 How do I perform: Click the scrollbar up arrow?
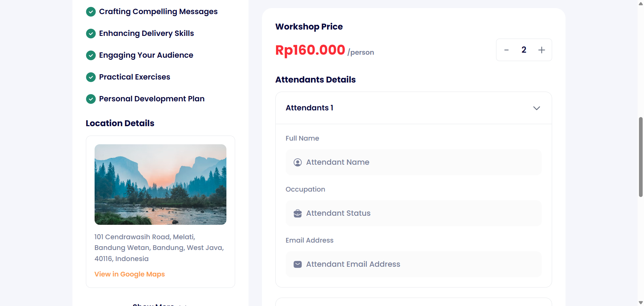point(641,3)
